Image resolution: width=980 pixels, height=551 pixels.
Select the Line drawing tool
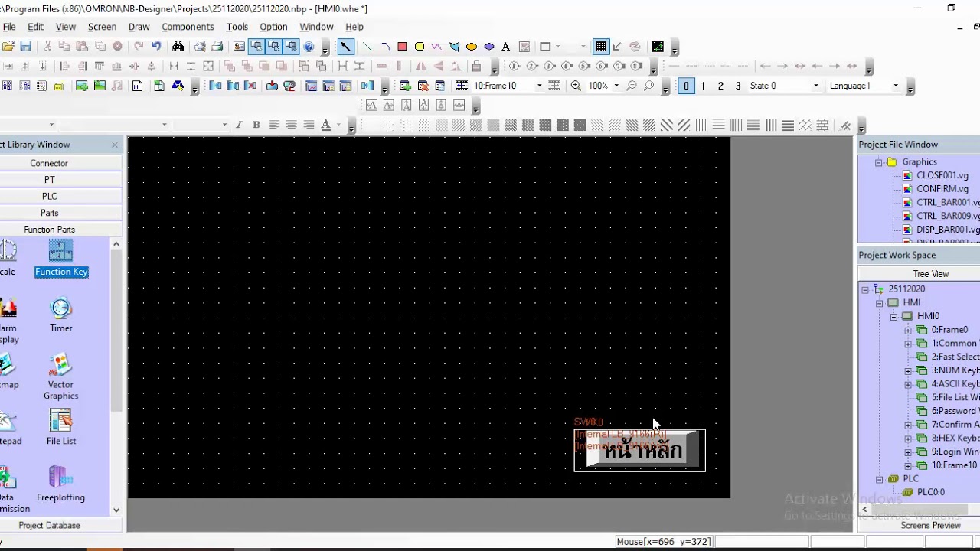tap(367, 47)
